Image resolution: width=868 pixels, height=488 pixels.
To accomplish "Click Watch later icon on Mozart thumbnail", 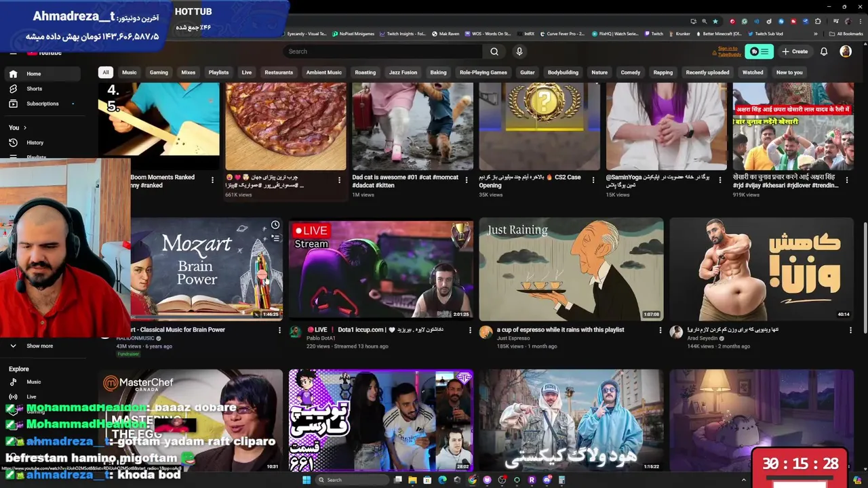I will pos(275,225).
